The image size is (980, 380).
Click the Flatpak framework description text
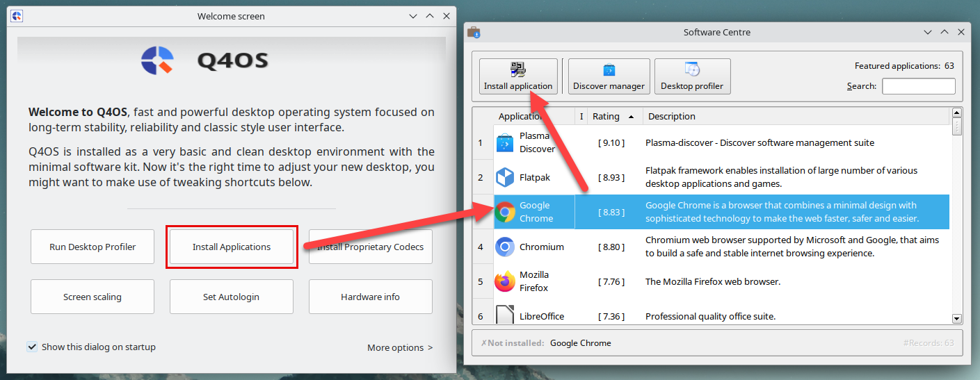point(782,177)
